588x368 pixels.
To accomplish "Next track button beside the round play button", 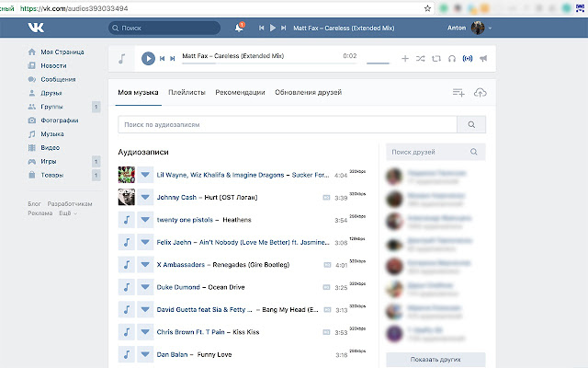I will point(173,58).
